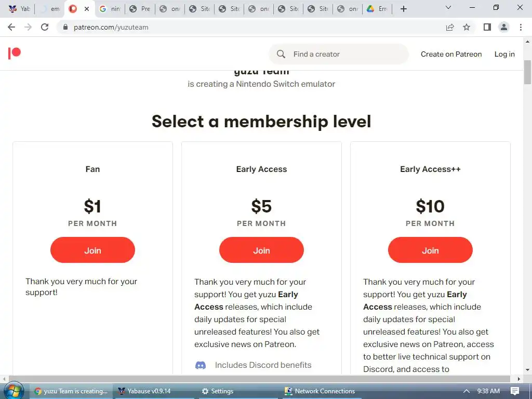Show hidden system tray icons
The image size is (532, 399).
click(x=466, y=391)
